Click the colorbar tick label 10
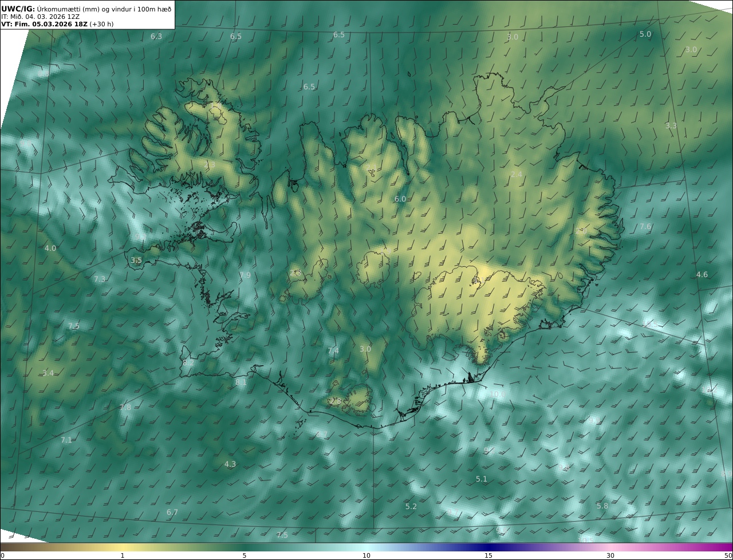The height and width of the screenshot is (560, 733). tap(366, 555)
